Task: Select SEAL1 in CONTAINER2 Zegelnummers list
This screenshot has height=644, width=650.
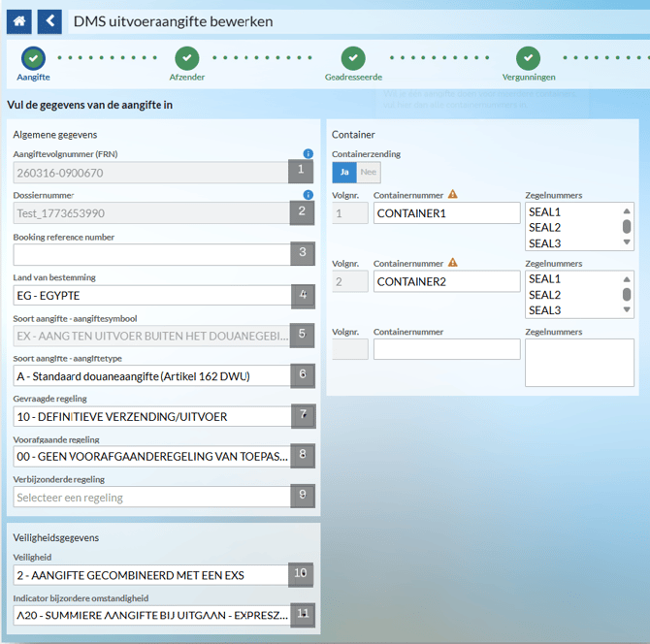Action: pos(544,279)
